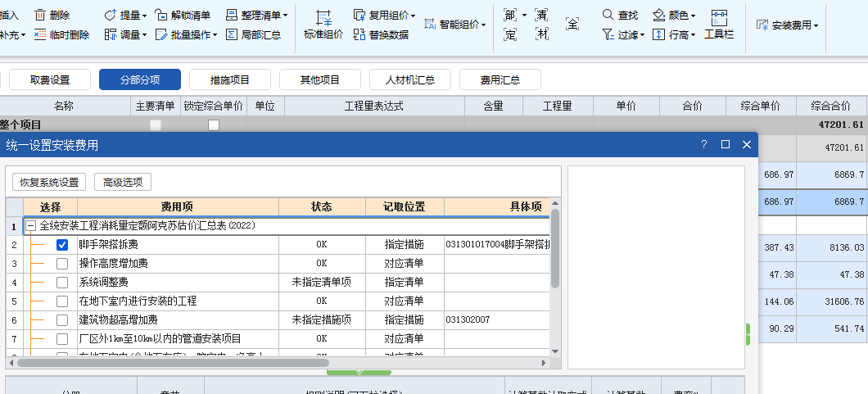Click 高级选项 button

(123, 182)
